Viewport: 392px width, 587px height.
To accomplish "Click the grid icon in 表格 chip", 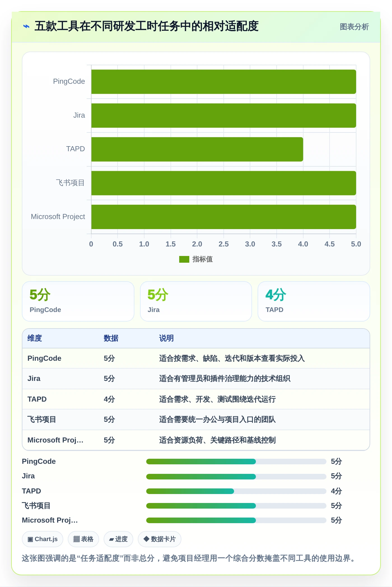I will pos(76,539).
